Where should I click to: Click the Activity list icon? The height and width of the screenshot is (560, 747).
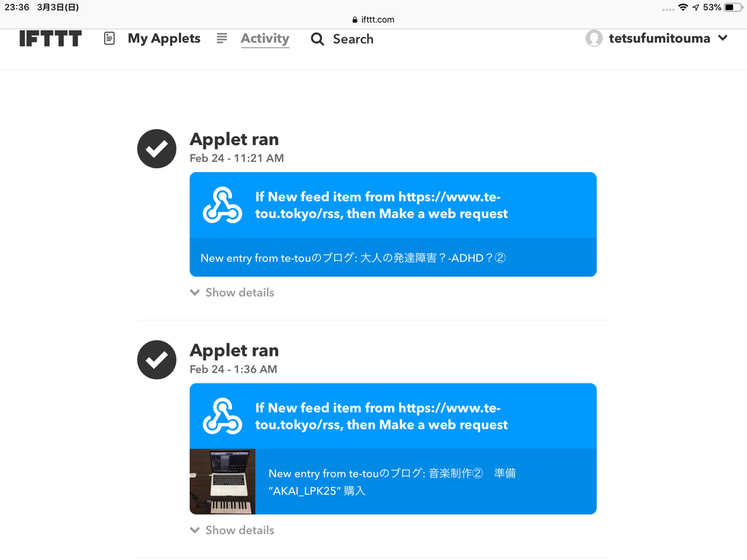[222, 38]
